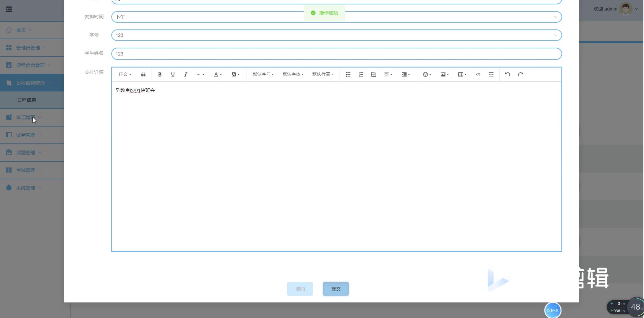
Task: Select 日程信息 submenu item
Action: tap(32, 100)
